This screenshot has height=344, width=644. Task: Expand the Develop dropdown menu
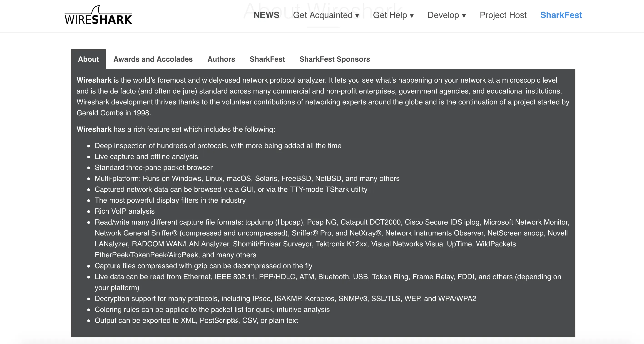(447, 15)
